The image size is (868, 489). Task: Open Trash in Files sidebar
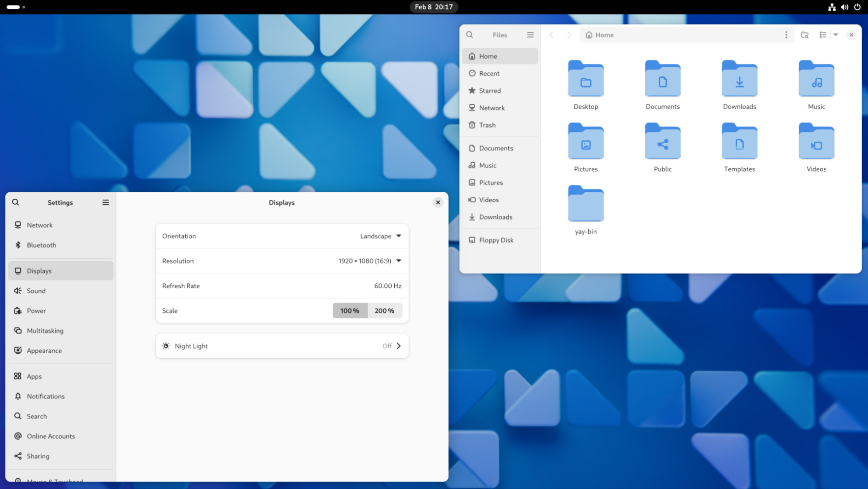pyautogui.click(x=487, y=125)
